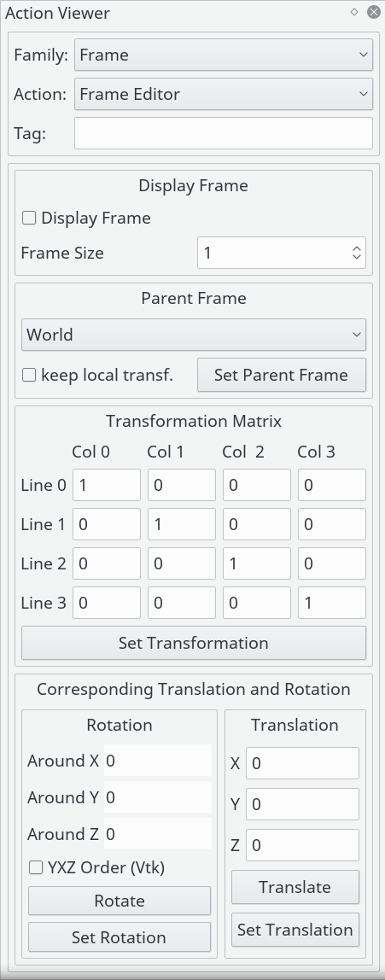Click the Transformation Matrix group title
Screen dimensions: 385x980
194,421
